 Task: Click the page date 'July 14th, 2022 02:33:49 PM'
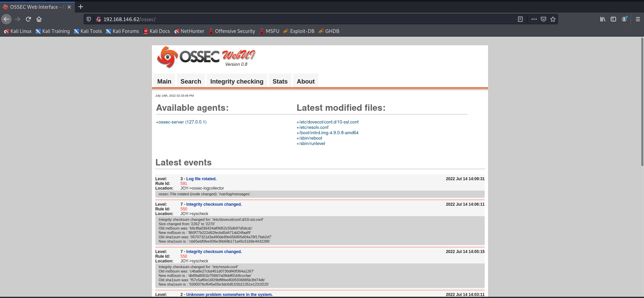[174, 96]
